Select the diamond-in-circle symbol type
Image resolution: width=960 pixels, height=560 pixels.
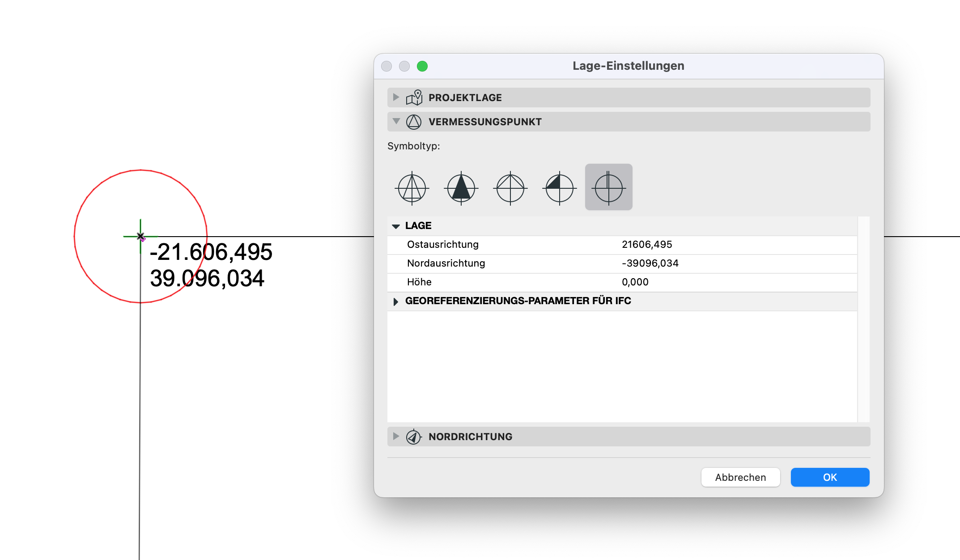510,188
